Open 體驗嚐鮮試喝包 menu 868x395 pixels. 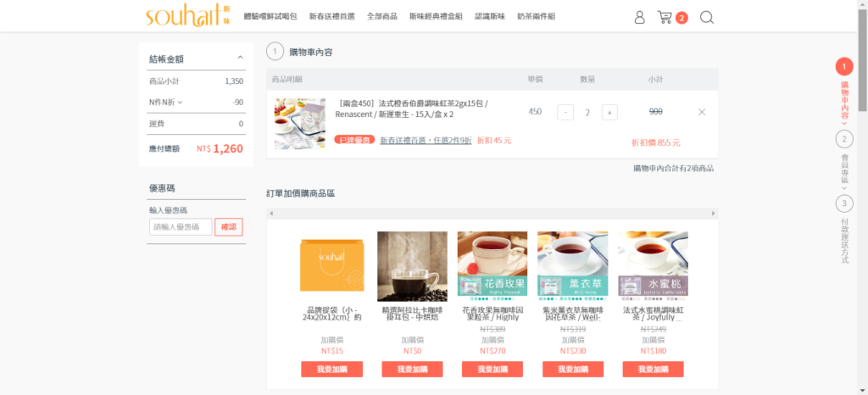coord(270,17)
